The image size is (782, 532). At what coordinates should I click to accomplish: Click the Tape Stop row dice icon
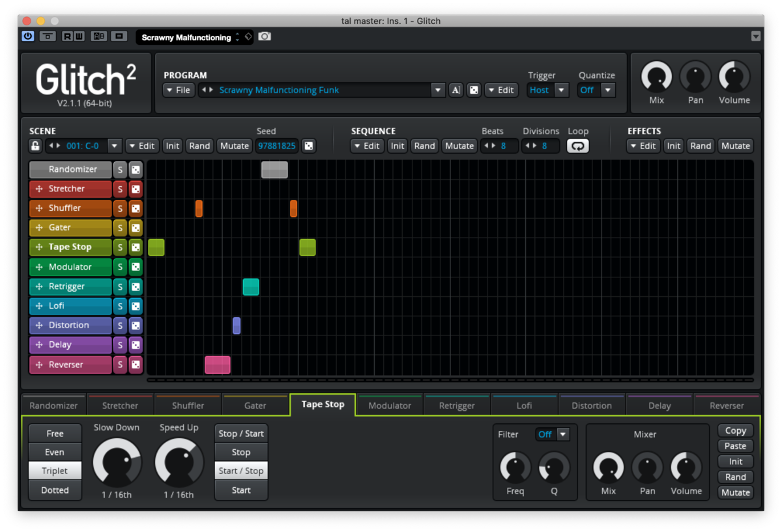[x=136, y=247]
